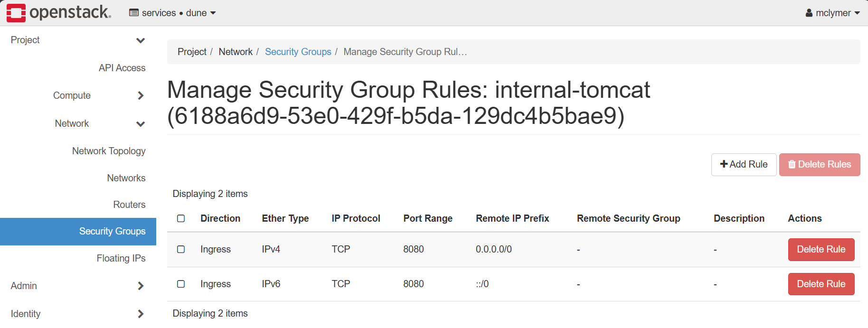This screenshot has width=868, height=328.
Task: Click the Add Rule button
Action: (744, 165)
